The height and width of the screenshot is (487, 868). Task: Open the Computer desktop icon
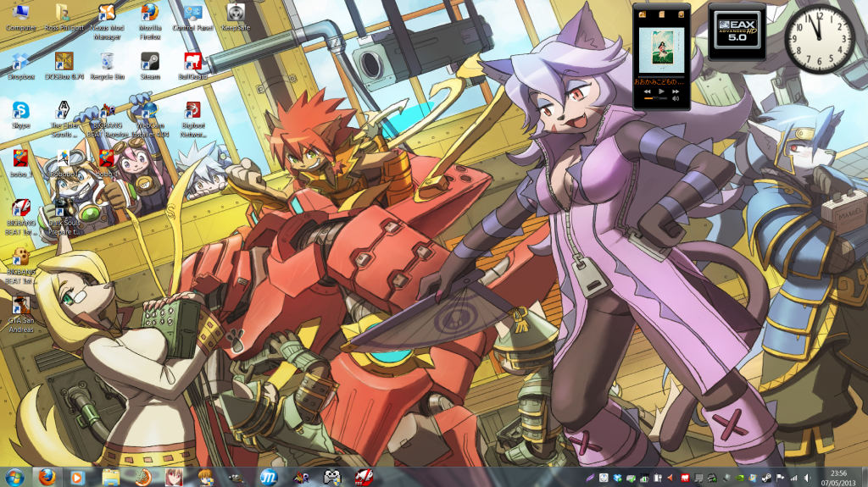tap(20, 17)
